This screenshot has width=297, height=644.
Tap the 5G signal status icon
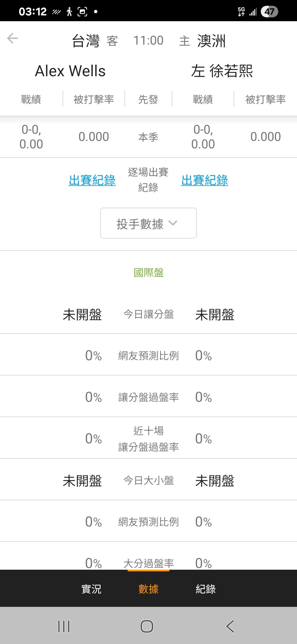point(241,12)
